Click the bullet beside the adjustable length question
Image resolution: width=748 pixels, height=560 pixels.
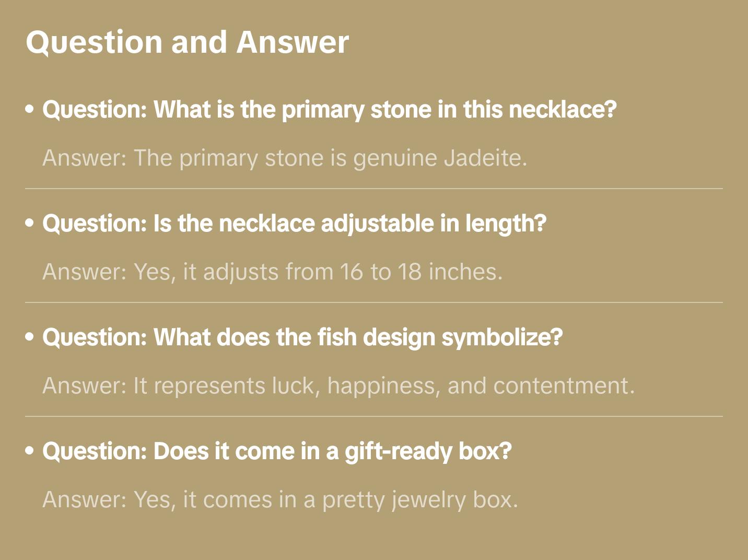click(30, 224)
